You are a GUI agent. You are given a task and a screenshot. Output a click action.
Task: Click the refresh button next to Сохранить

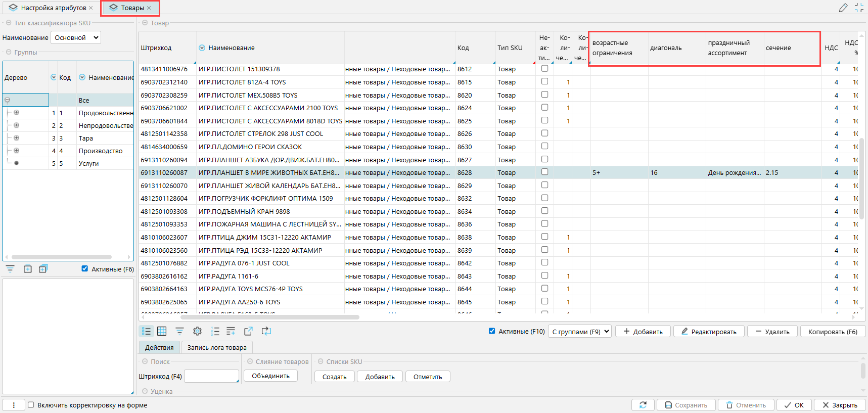(643, 405)
